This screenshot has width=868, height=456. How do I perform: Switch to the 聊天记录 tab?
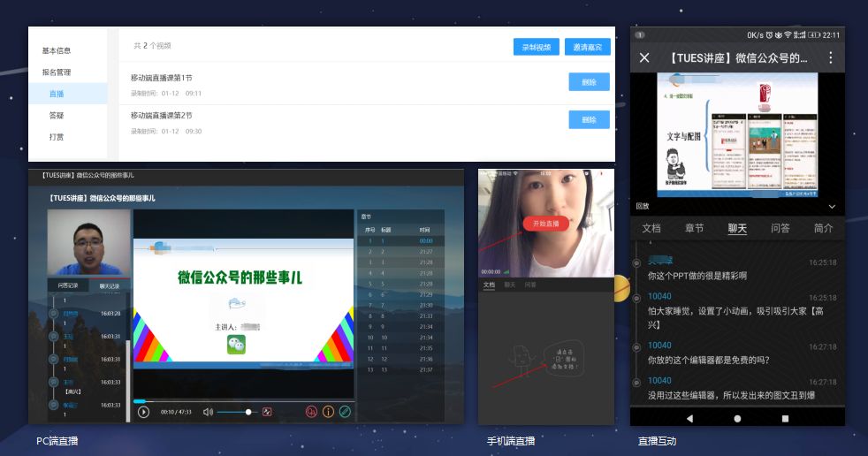[x=109, y=286]
